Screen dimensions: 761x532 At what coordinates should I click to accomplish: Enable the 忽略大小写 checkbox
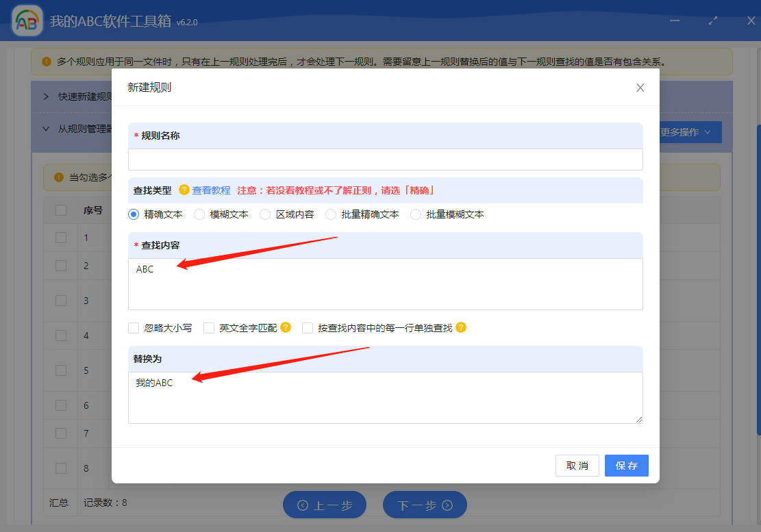134,328
